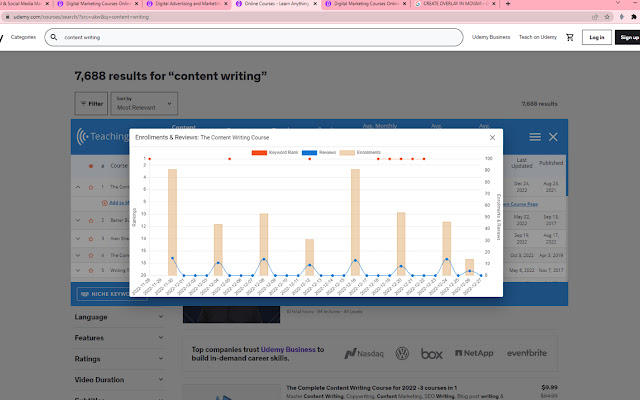Open the shopping cart icon

point(570,37)
